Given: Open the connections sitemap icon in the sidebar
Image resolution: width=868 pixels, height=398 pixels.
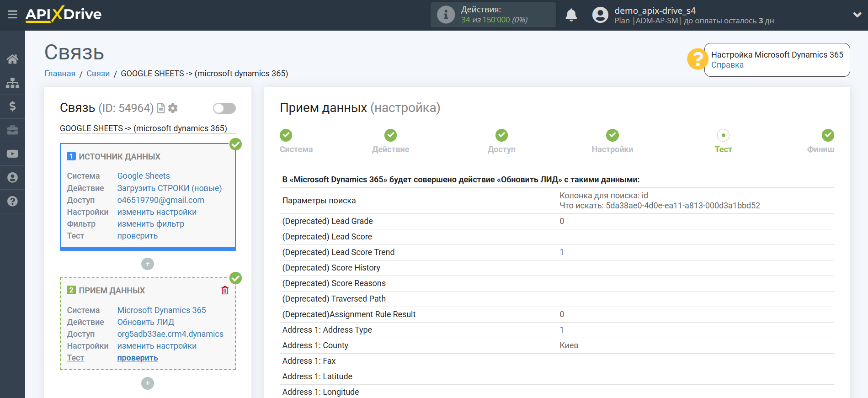Looking at the screenshot, I should 12,83.
